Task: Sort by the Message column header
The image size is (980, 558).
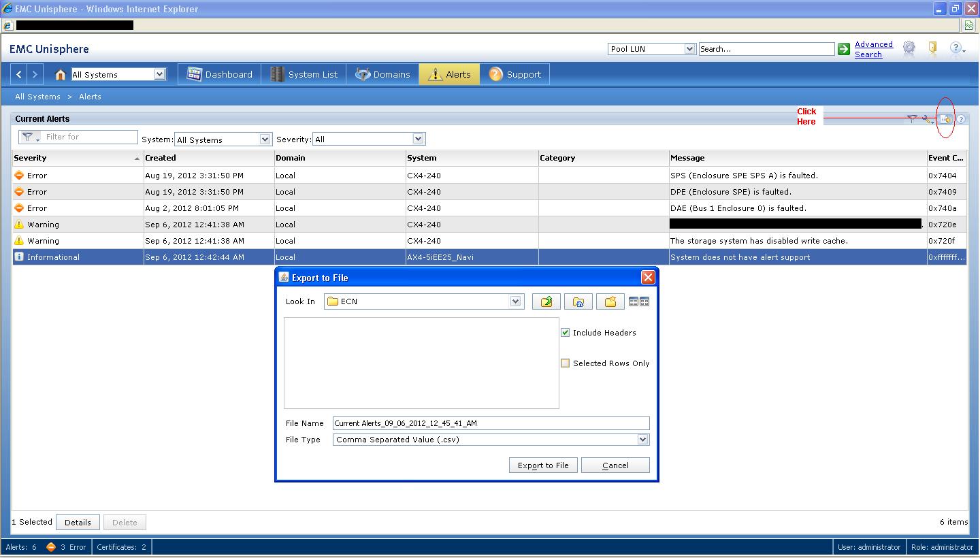Action: pyautogui.click(x=798, y=158)
